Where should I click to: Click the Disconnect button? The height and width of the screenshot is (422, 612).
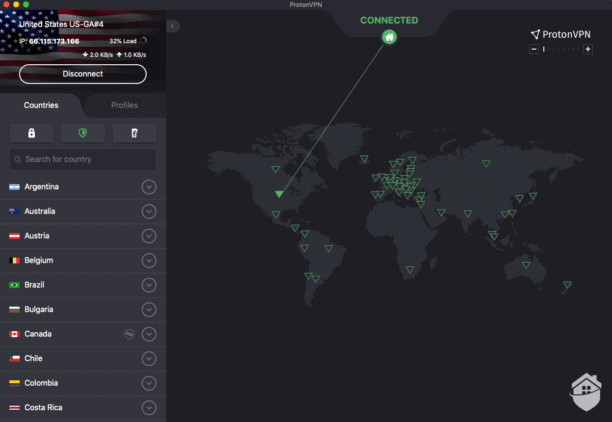(x=83, y=74)
